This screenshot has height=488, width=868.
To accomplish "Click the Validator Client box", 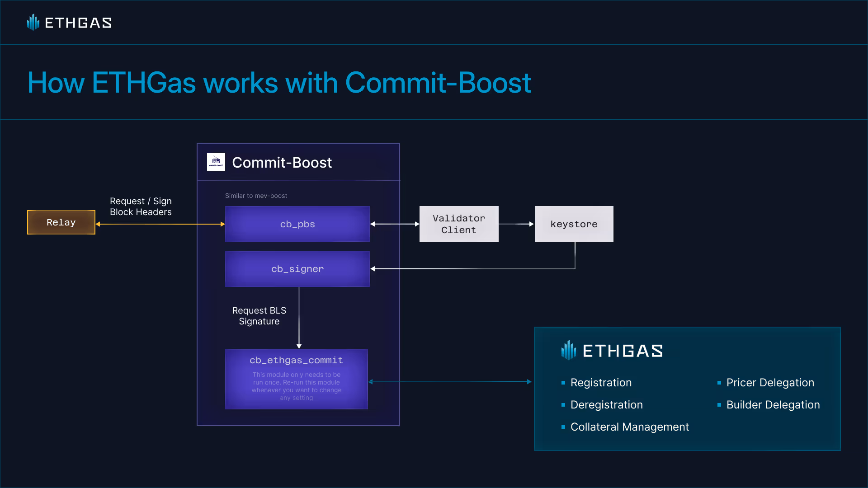I will click(x=459, y=224).
